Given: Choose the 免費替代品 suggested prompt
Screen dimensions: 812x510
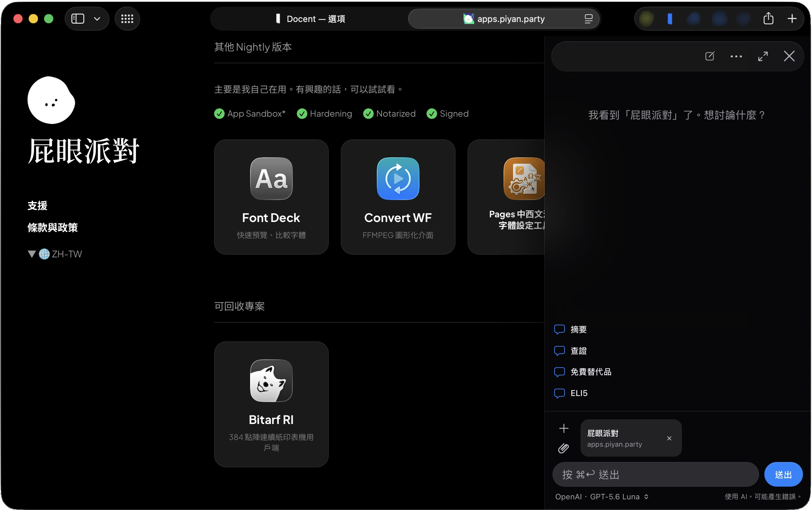Looking at the screenshot, I should [583, 372].
